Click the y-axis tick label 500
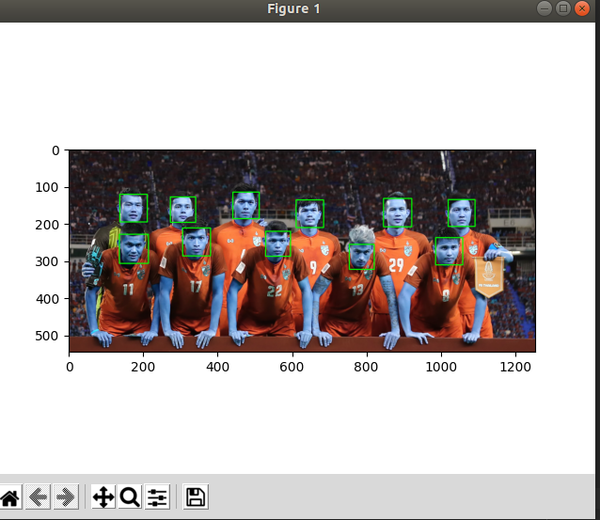600x520 pixels. click(x=47, y=336)
